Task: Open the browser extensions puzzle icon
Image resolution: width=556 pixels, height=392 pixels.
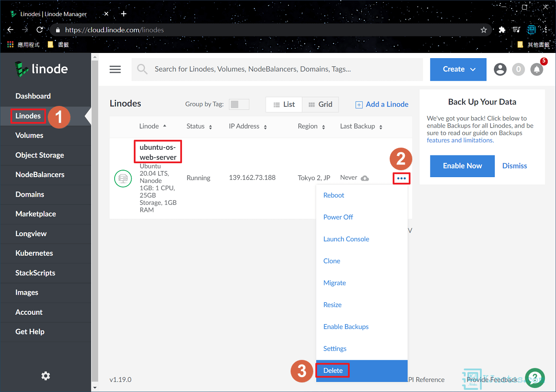Action: pyautogui.click(x=502, y=30)
